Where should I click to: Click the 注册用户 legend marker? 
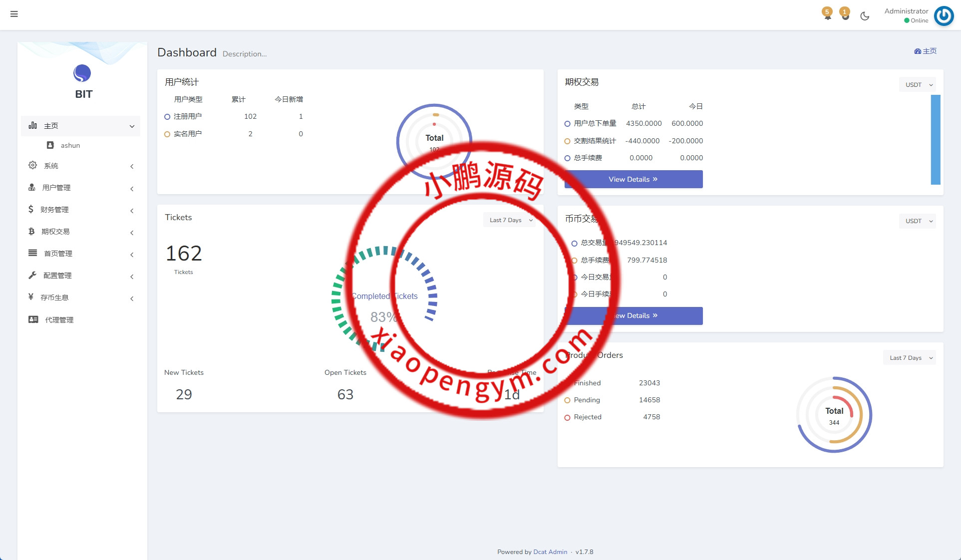click(x=167, y=117)
